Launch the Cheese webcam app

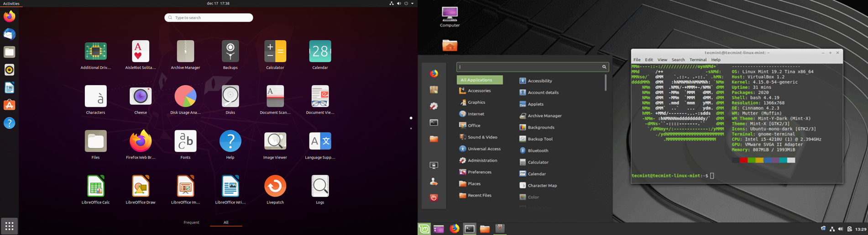[140, 97]
